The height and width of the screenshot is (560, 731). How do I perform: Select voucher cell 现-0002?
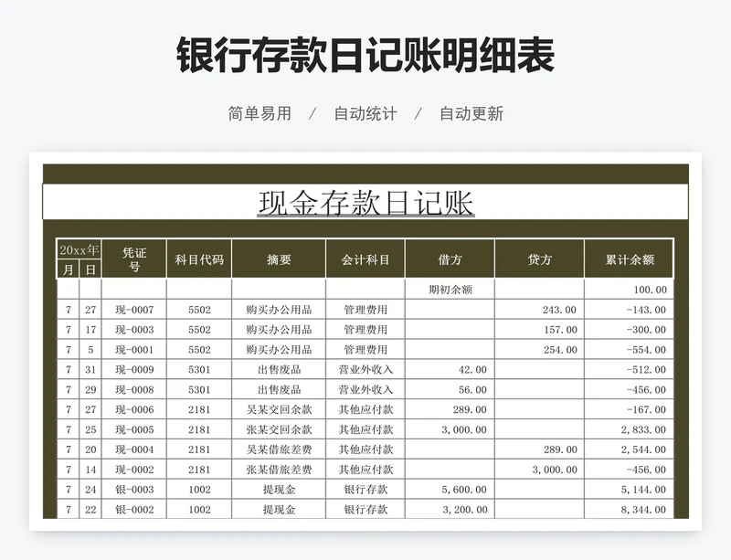134,470
